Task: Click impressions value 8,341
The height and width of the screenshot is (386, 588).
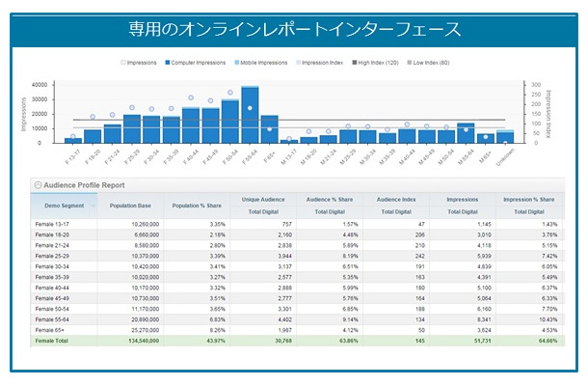Action: tap(484, 319)
